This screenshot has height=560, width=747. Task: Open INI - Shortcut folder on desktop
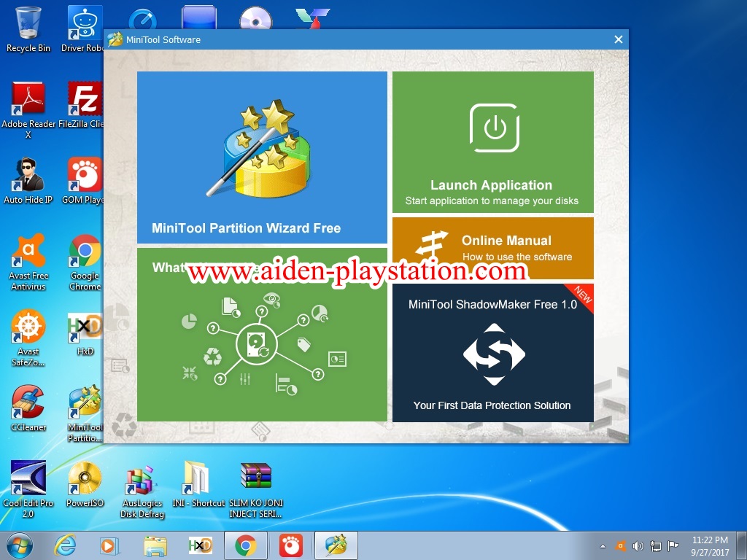pyautogui.click(x=198, y=484)
